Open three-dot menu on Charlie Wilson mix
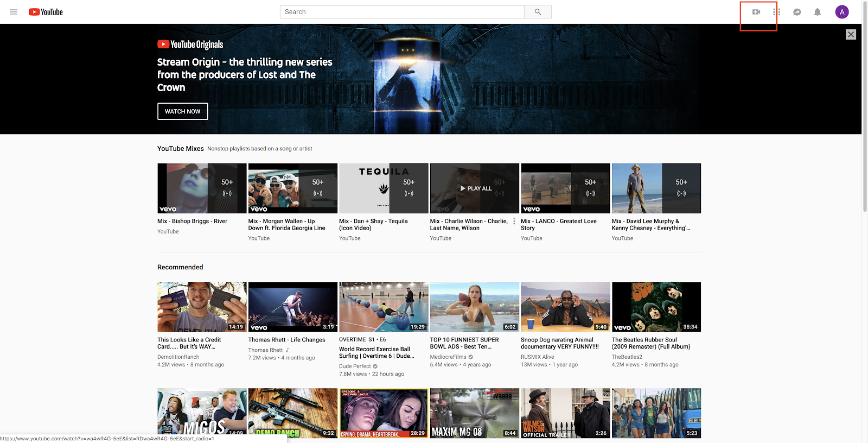The width and height of the screenshot is (868, 443). 514,221
